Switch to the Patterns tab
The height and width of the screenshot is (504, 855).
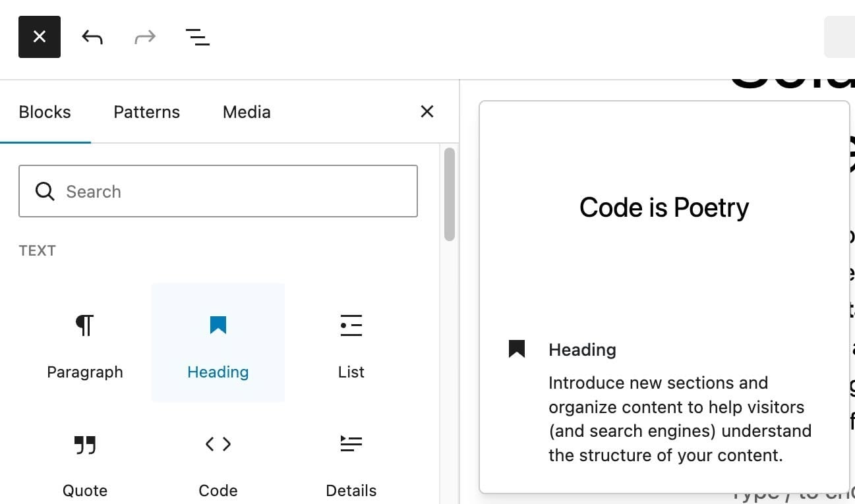tap(146, 112)
